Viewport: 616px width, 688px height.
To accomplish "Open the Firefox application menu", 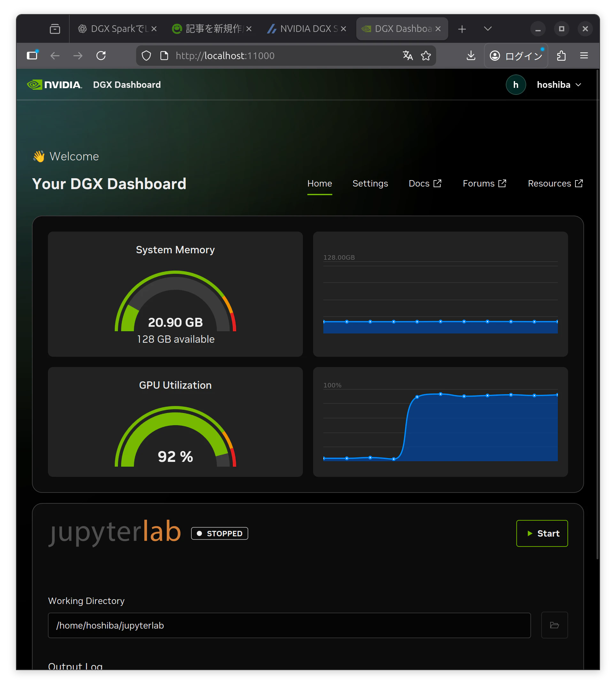I will click(x=584, y=56).
